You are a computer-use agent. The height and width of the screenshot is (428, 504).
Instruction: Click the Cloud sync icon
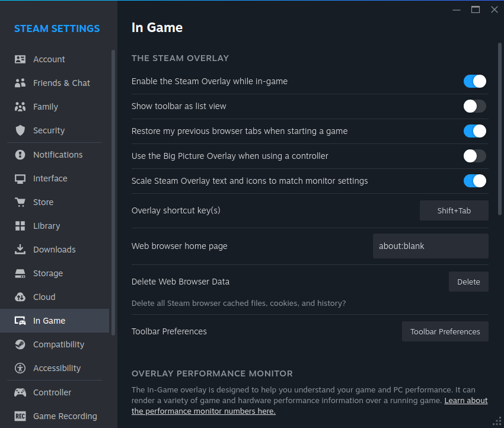tap(20, 297)
